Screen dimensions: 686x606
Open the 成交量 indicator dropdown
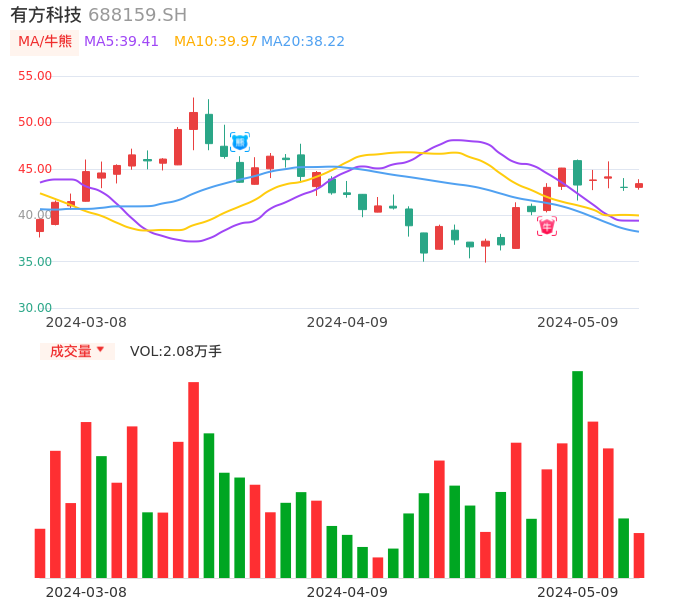coord(77,351)
